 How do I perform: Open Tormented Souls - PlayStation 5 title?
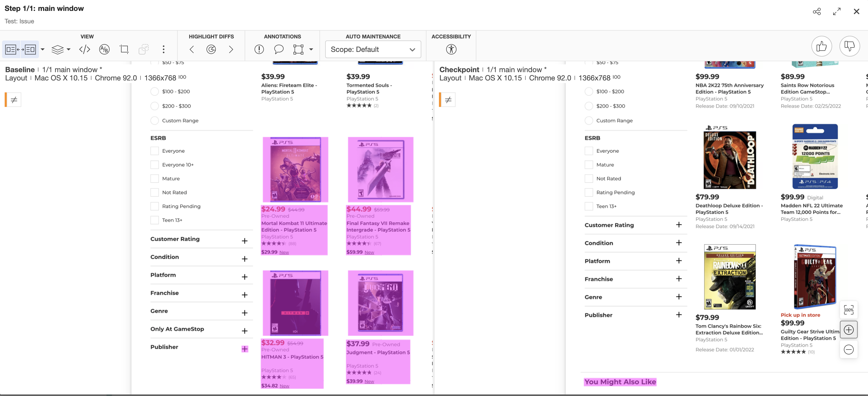click(369, 88)
